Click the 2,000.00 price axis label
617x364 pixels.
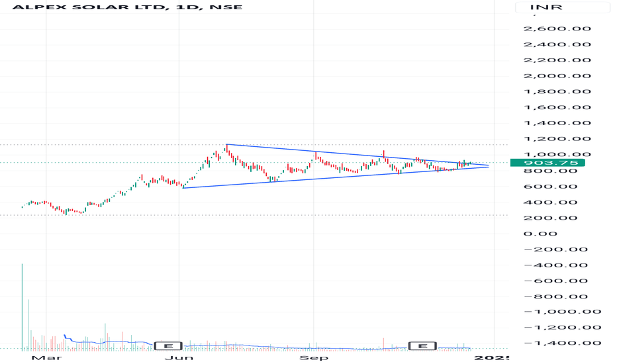click(x=557, y=76)
